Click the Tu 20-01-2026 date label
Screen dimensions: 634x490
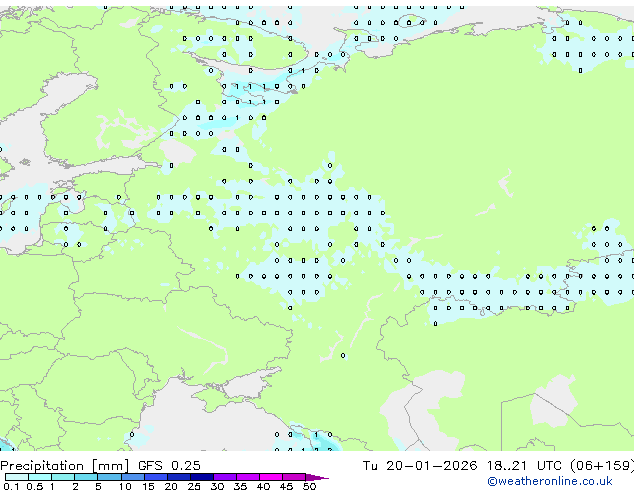click(420, 466)
